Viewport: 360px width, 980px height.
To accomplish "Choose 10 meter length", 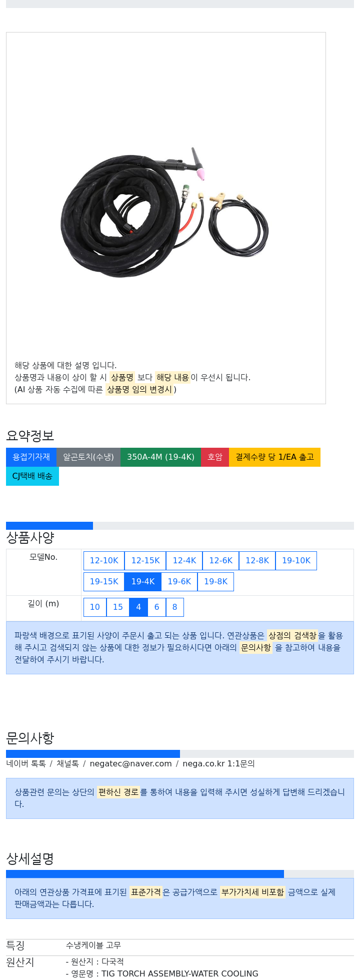I will [x=95, y=607].
